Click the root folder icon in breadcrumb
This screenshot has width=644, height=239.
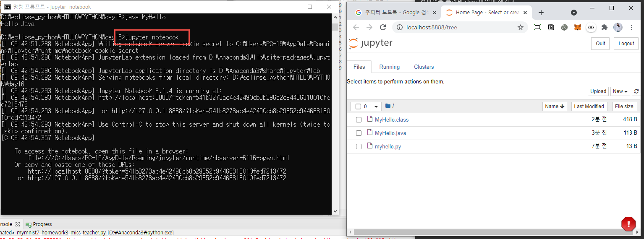(x=387, y=106)
